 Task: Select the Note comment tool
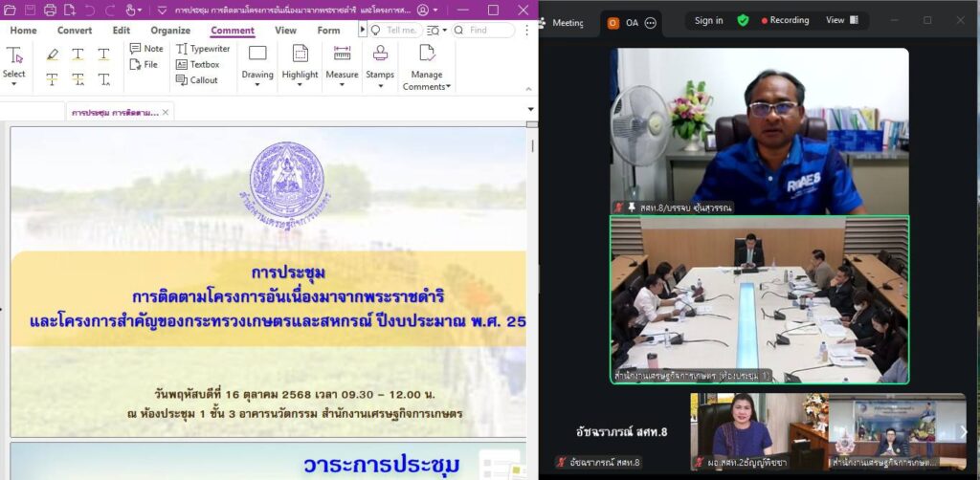tap(145, 49)
